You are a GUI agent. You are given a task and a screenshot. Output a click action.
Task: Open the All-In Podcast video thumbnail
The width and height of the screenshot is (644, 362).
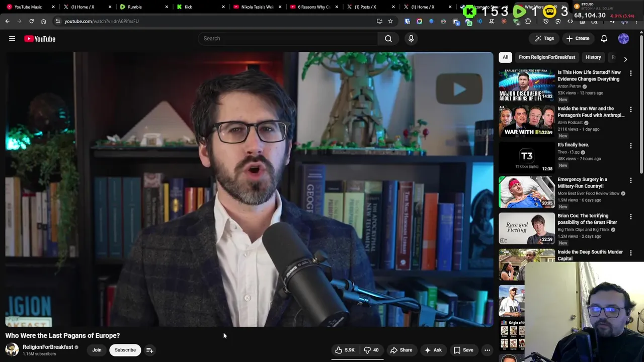[x=527, y=121]
